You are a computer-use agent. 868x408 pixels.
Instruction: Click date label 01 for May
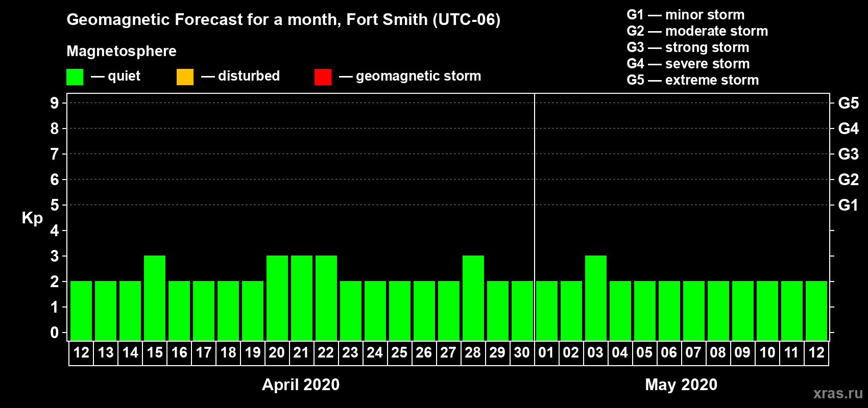[546, 353]
